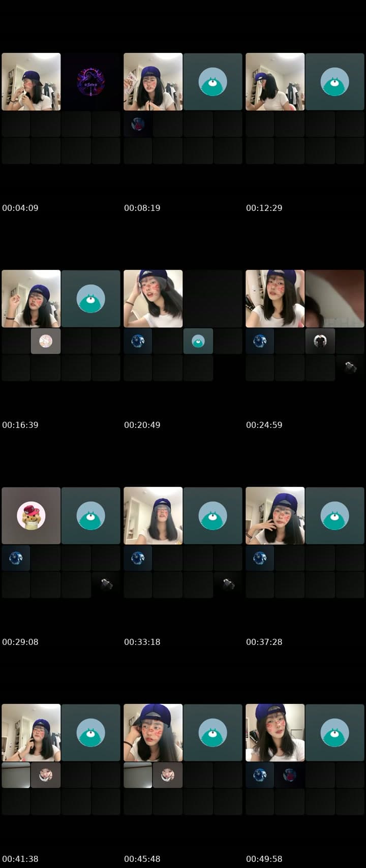Select the teal monster avatar at 00:33:18

click(213, 516)
